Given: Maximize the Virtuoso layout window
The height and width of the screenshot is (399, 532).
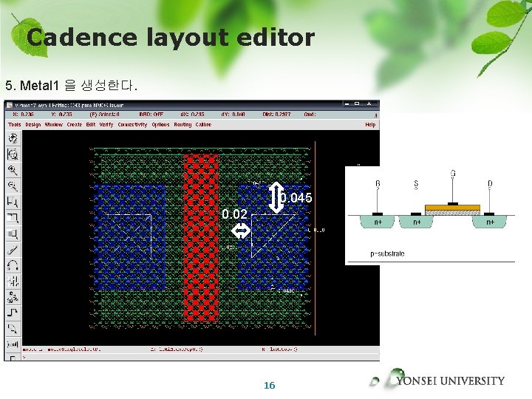Looking at the screenshot, I should click(x=357, y=104).
